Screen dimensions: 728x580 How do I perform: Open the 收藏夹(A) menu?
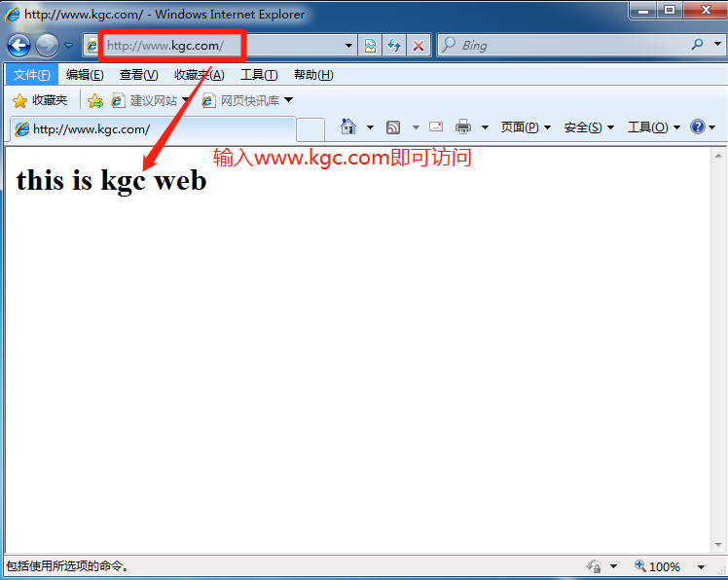(200, 75)
